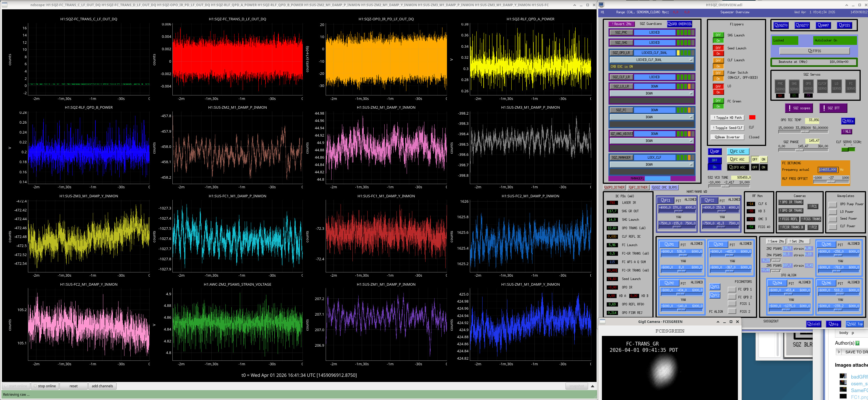This screenshot has height=400, width=868.
Task: Click the PMC SERVO chip icon
Action: [781, 86]
